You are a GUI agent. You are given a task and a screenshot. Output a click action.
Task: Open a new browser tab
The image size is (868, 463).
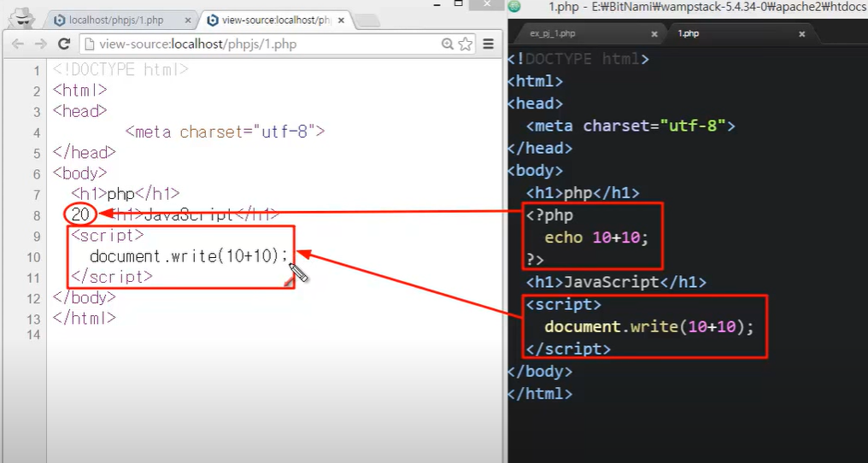[367, 21]
